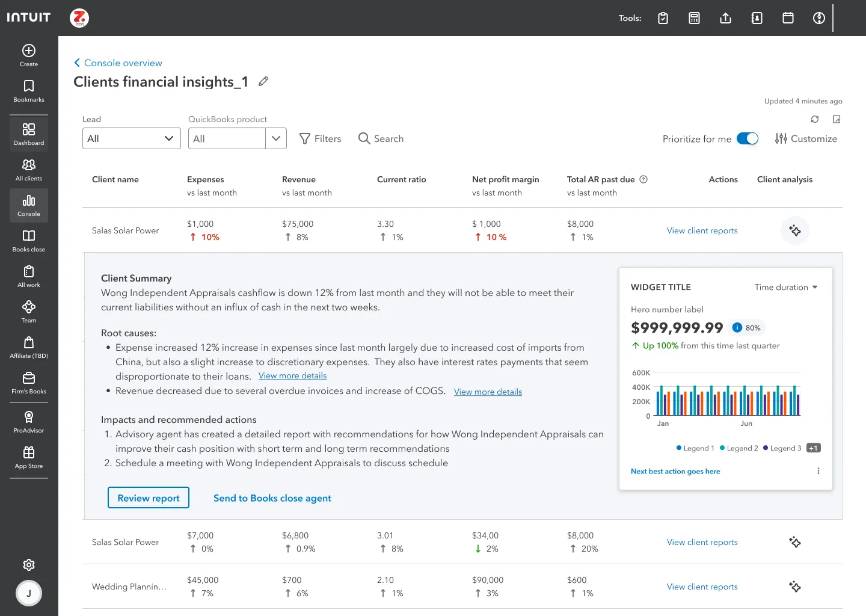Open the QuickBooks product dropdown arrow

(276, 138)
